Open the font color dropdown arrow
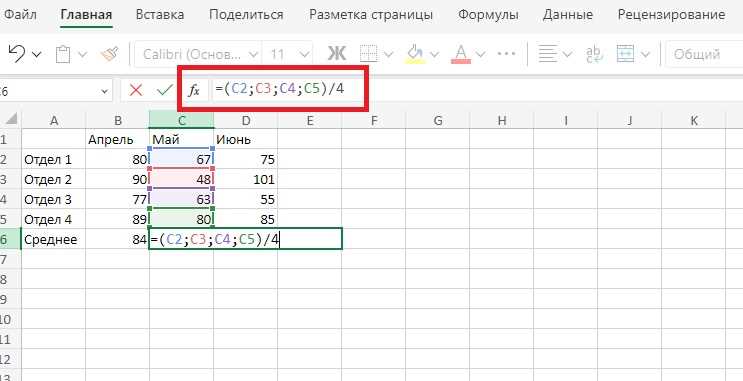This screenshot has width=743, height=381. click(x=481, y=54)
